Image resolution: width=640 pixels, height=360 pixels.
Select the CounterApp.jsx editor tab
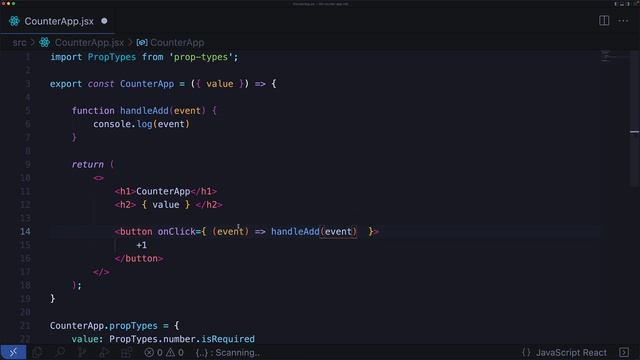58,21
